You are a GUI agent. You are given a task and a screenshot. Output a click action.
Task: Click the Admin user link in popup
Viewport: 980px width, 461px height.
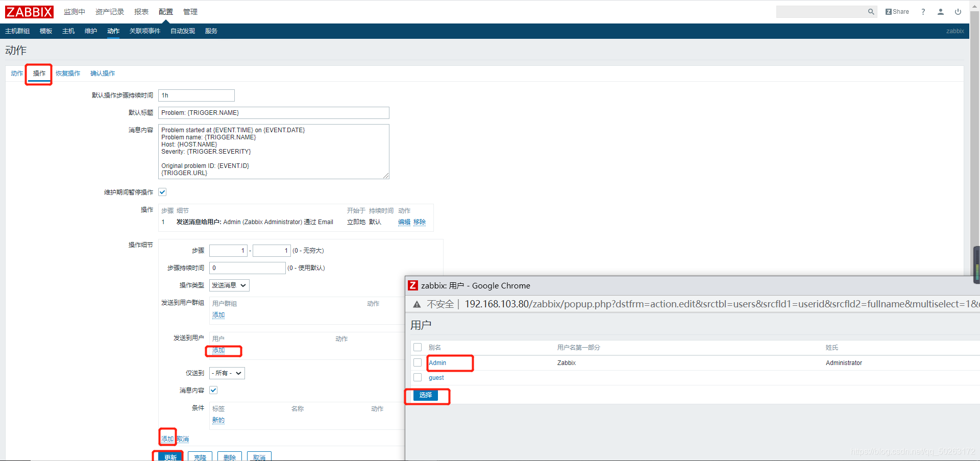(437, 363)
